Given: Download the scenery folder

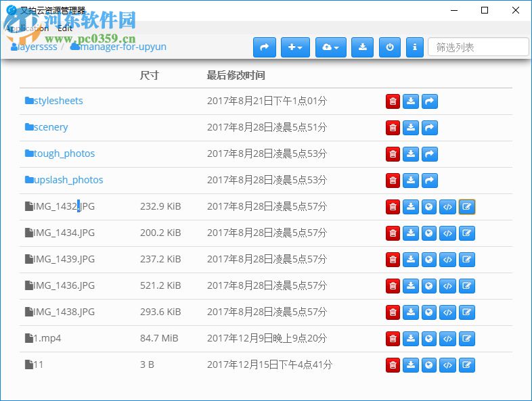Looking at the screenshot, I should (411, 127).
